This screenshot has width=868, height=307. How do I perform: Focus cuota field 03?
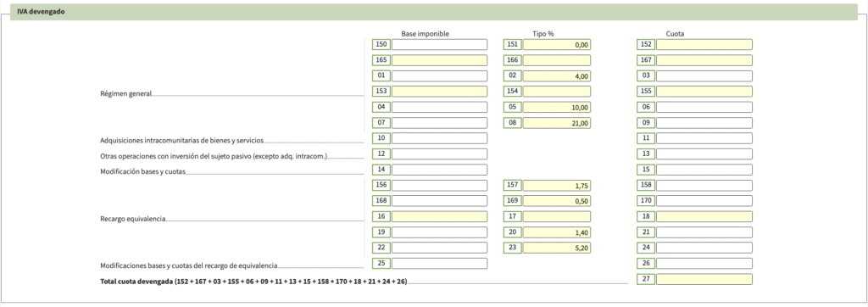(x=704, y=76)
